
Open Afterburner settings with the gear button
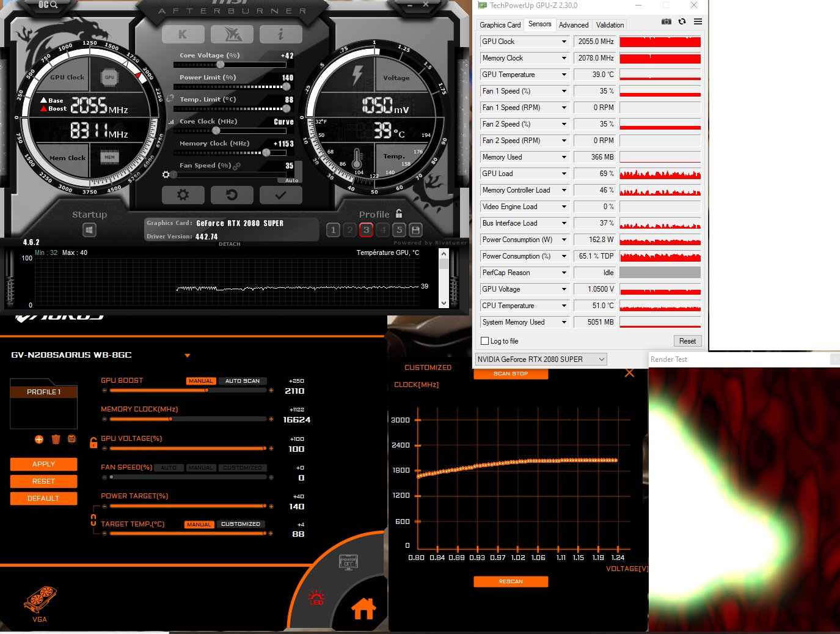click(x=183, y=195)
